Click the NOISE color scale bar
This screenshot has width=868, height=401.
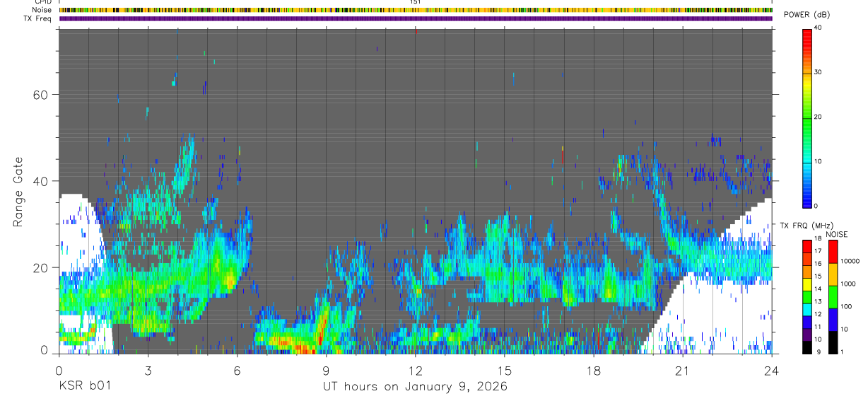click(x=832, y=297)
